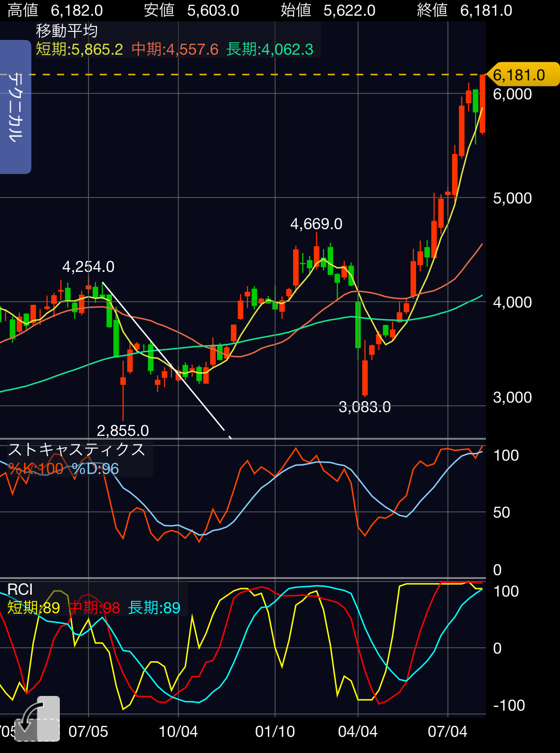Tap the RCI 中期:98 value

(95, 608)
